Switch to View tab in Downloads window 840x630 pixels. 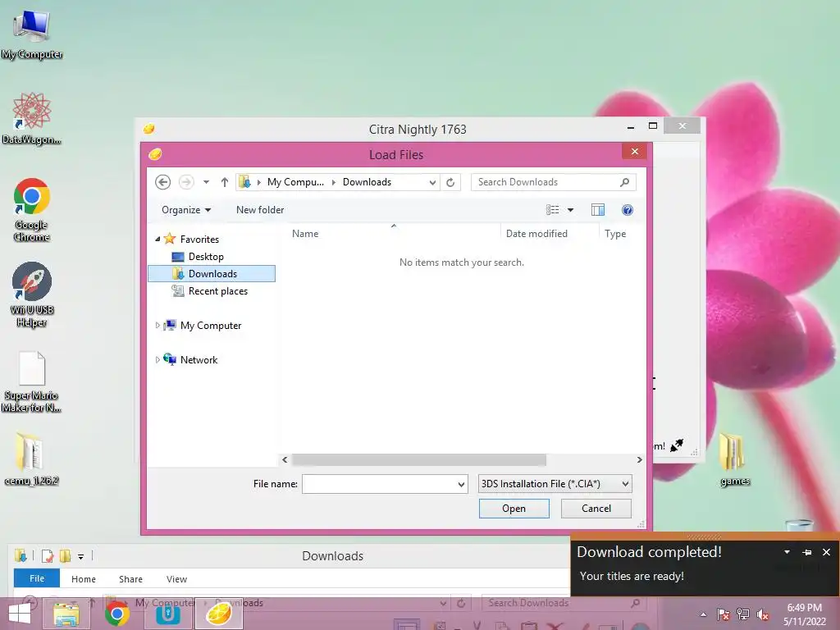tap(177, 579)
